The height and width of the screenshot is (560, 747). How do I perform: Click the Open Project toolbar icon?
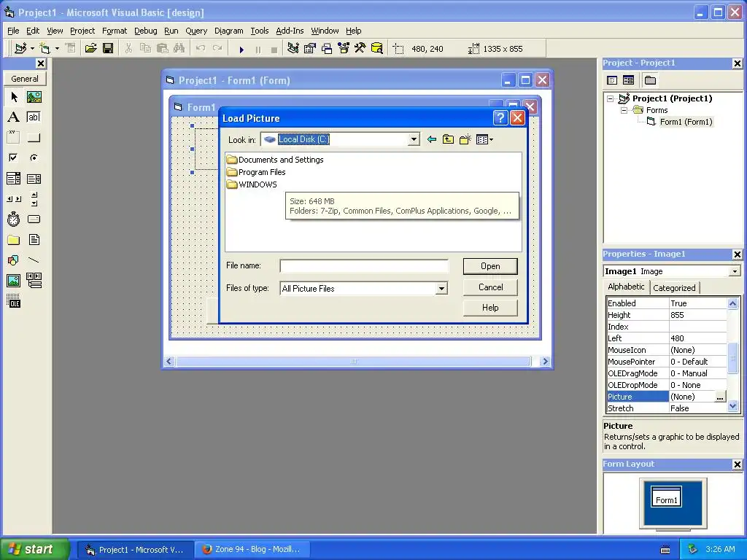[x=90, y=48]
